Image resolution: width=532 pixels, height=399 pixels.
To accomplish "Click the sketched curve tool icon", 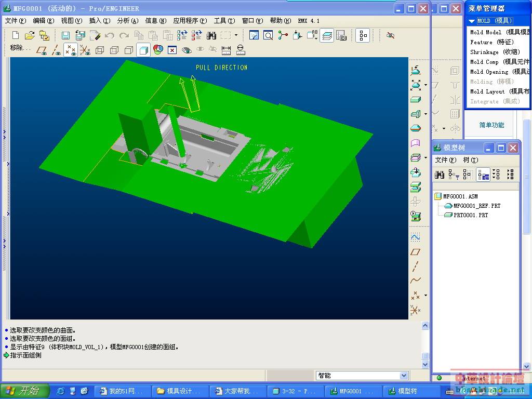I will (416, 237).
